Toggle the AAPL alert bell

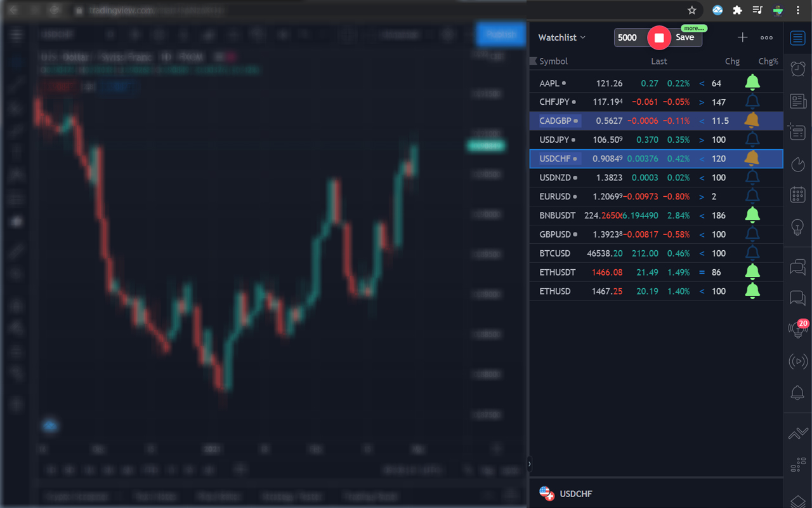point(752,83)
